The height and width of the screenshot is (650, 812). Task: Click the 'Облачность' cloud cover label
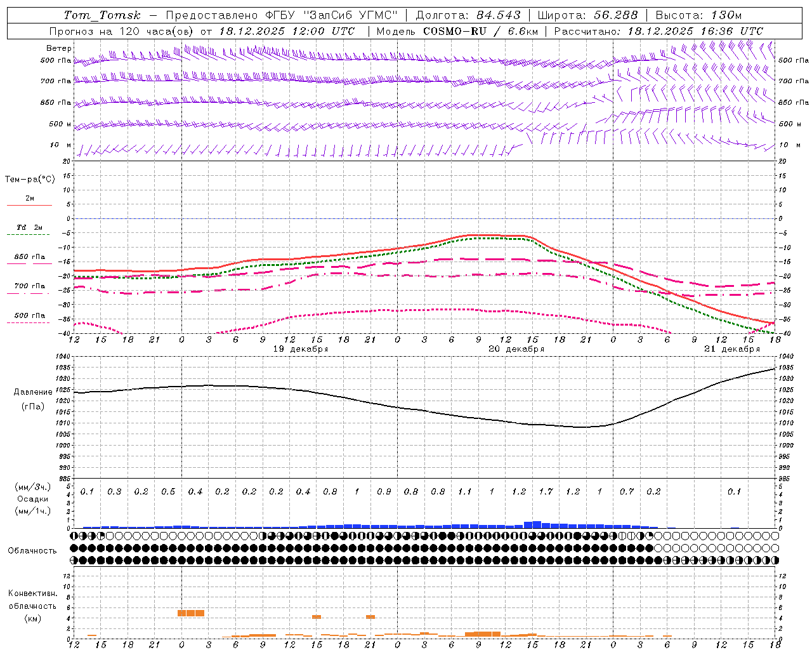pos(32,551)
